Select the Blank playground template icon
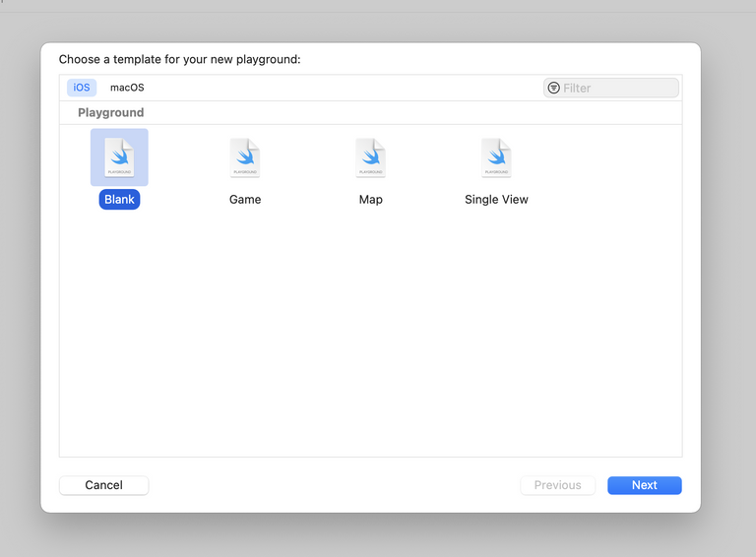 click(119, 157)
